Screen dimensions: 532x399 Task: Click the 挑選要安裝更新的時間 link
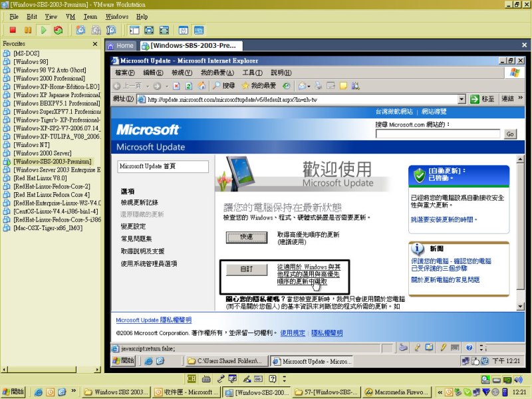click(x=444, y=219)
